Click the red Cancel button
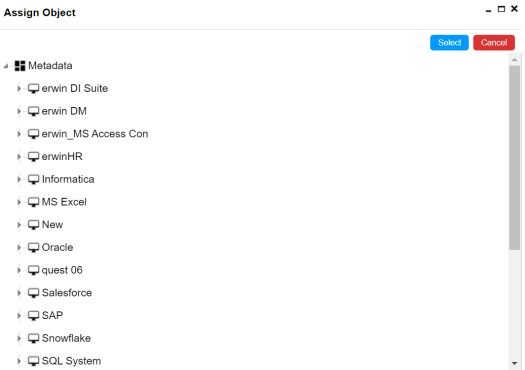 point(494,43)
